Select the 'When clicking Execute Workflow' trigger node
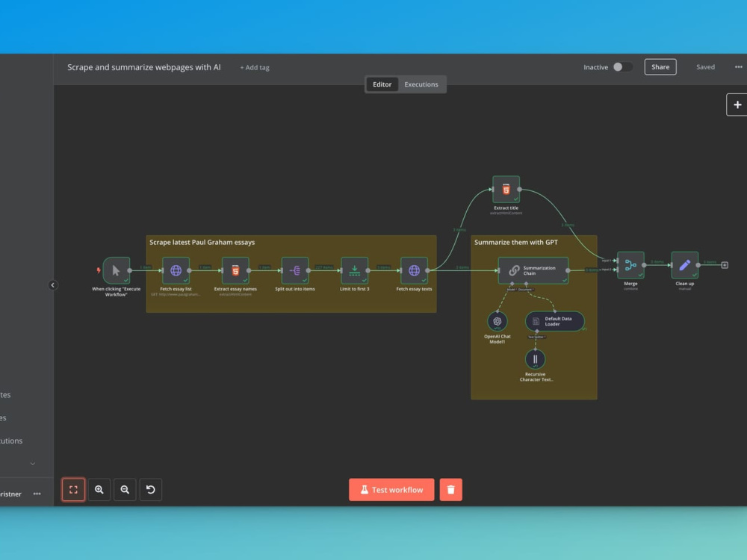 click(x=117, y=270)
